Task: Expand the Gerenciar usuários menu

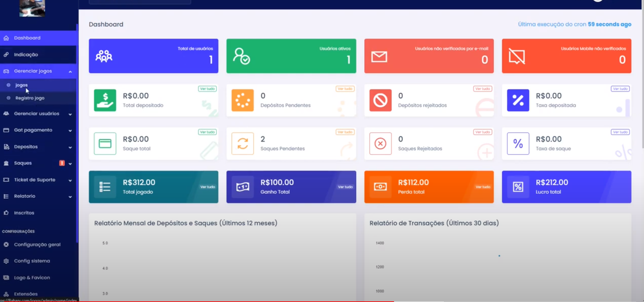Action: pyautogui.click(x=70, y=114)
